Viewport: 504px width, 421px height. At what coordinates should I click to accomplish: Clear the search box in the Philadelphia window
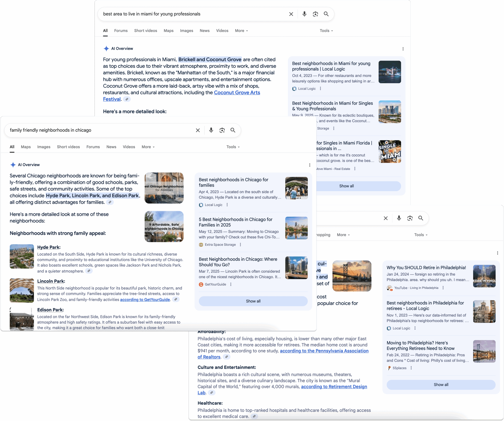click(385, 218)
